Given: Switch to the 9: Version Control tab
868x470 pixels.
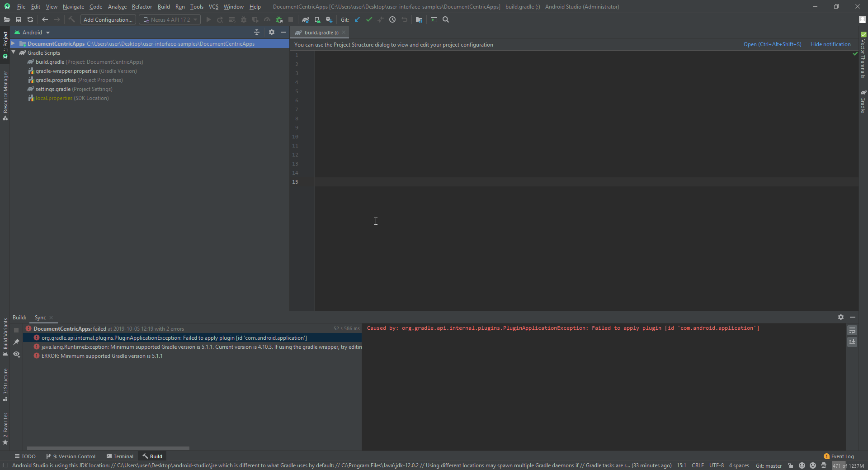Looking at the screenshot, I should [71, 456].
